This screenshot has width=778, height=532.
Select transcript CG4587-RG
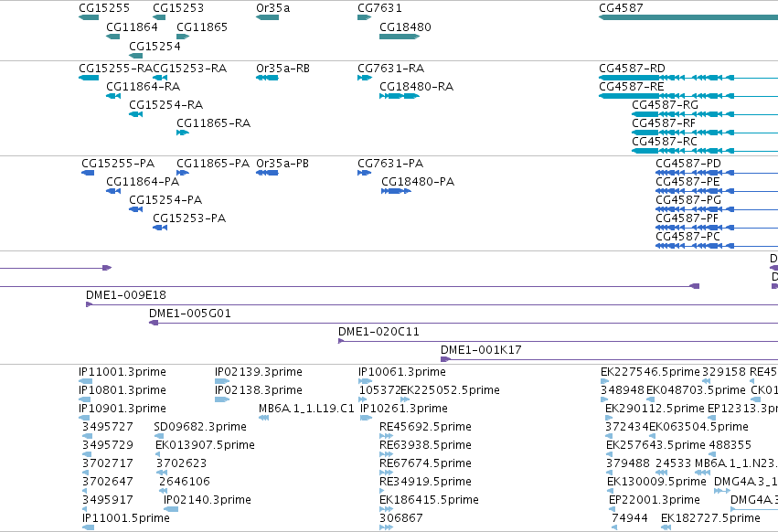click(705, 114)
